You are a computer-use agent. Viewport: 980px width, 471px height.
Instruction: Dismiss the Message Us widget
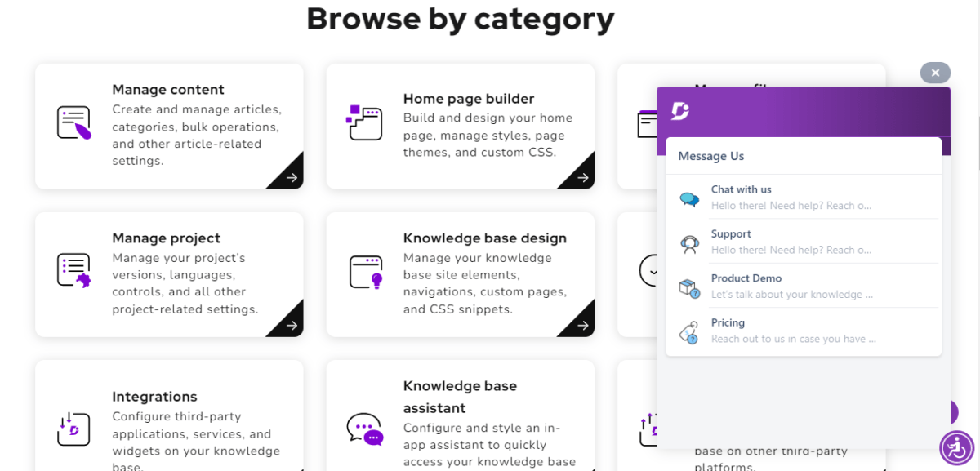[935, 73]
